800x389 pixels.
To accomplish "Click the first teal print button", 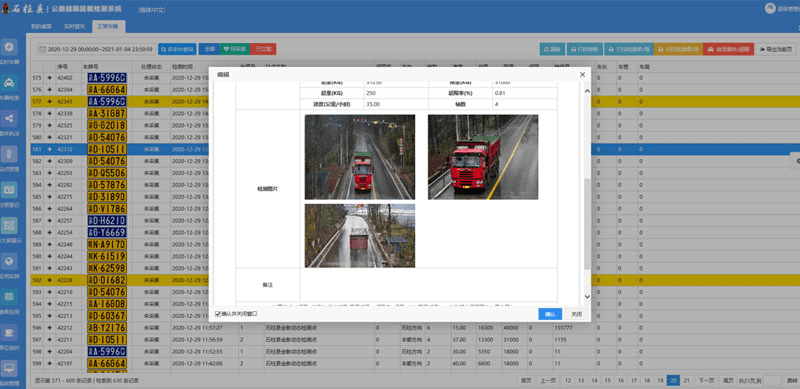I will click(585, 49).
